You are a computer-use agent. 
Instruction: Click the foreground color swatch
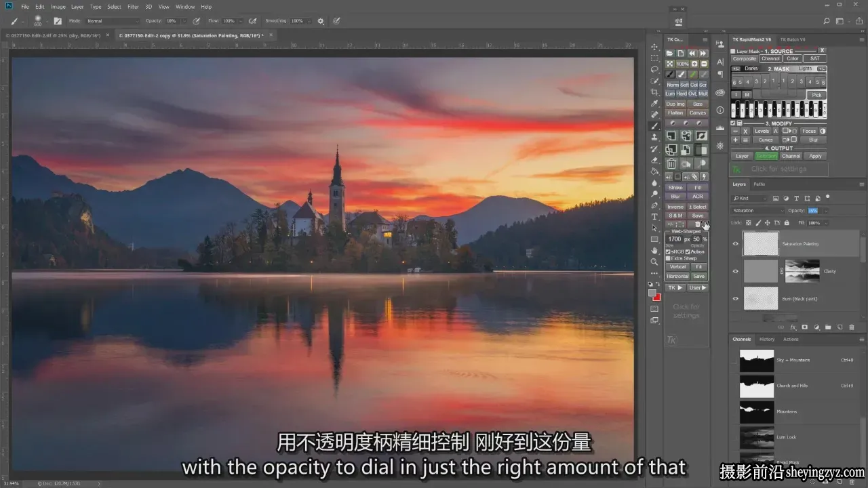(x=652, y=293)
